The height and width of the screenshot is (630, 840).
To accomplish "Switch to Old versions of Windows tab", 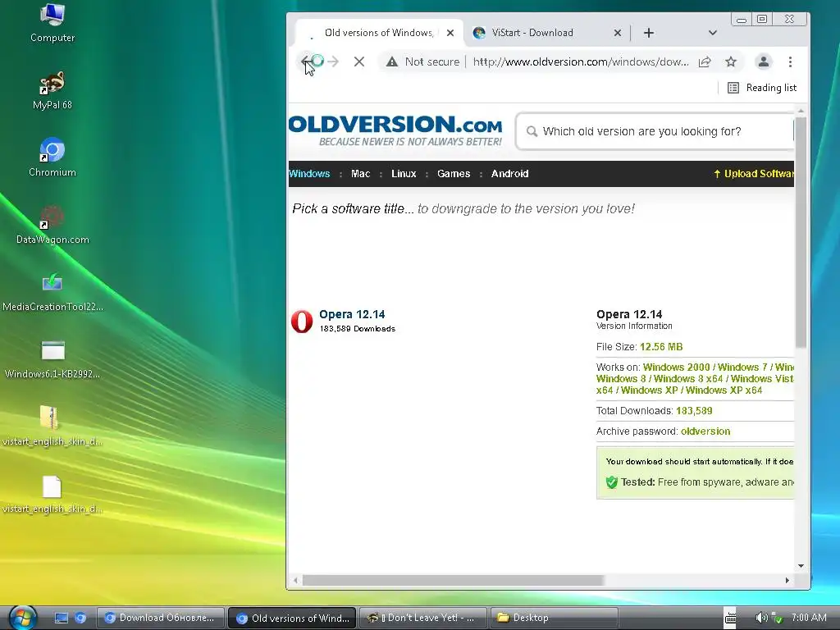I will click(x=378, y=33).
